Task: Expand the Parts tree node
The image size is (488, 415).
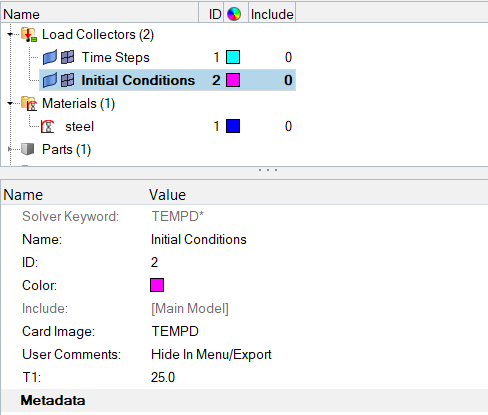Action: [10, 149]
